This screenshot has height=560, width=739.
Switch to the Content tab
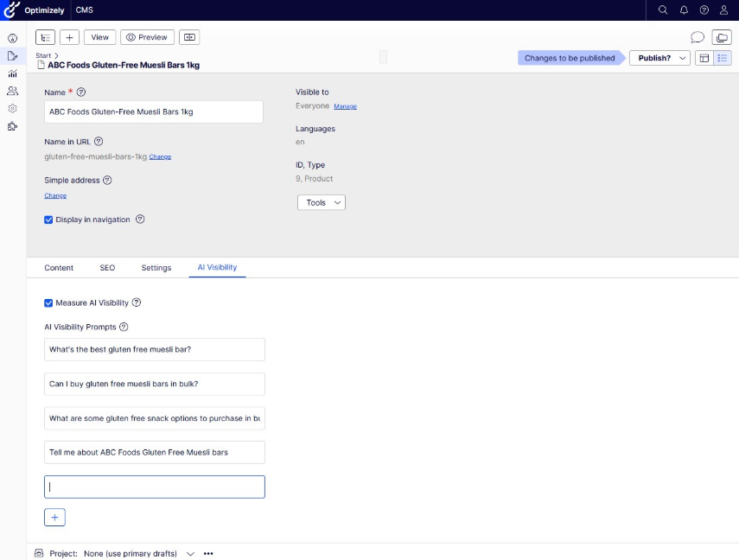(x=59, y=268)
